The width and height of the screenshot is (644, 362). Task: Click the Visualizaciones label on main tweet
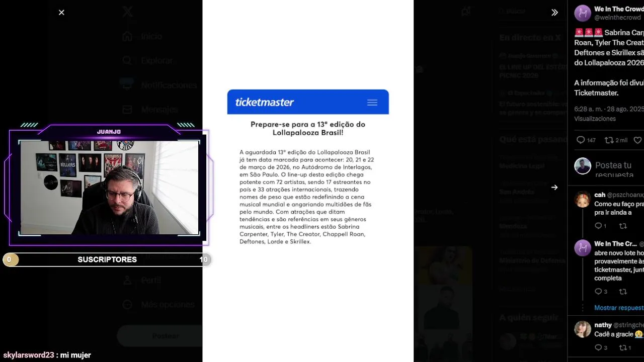click(595, 119)
